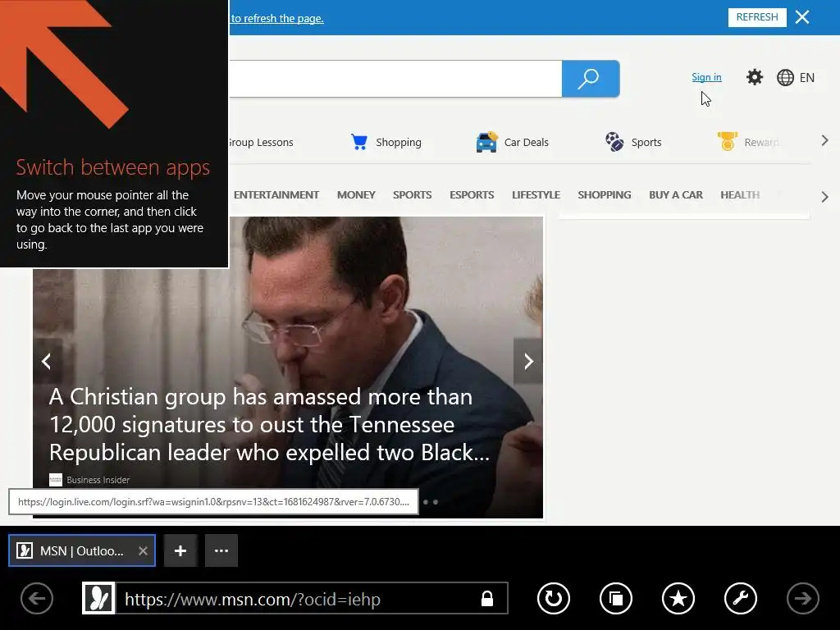Open Page tools wrench icon
Viewport: 840px width, 630px height.
[741, 598]
